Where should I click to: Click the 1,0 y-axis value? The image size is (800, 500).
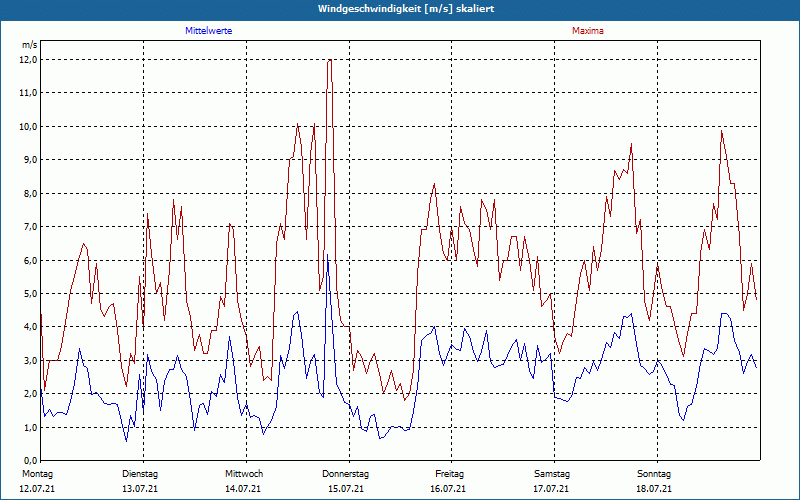31,427
